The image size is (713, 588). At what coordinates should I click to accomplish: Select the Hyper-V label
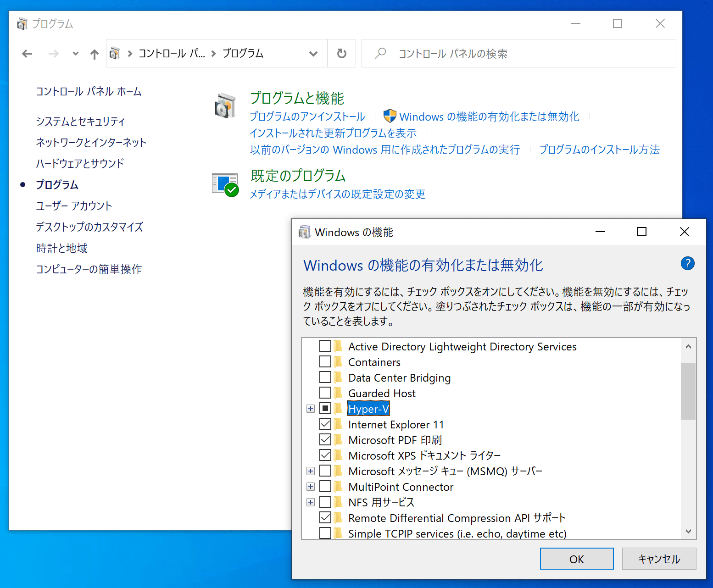pos(368,409)
